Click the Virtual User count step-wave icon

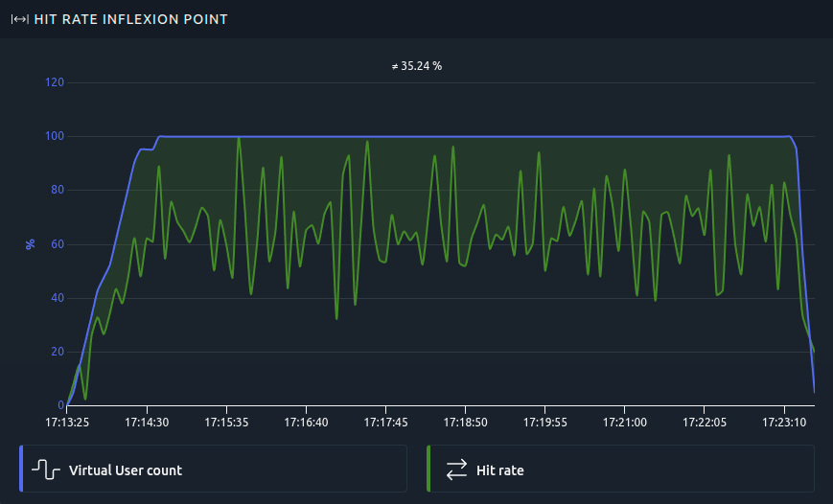46,470
